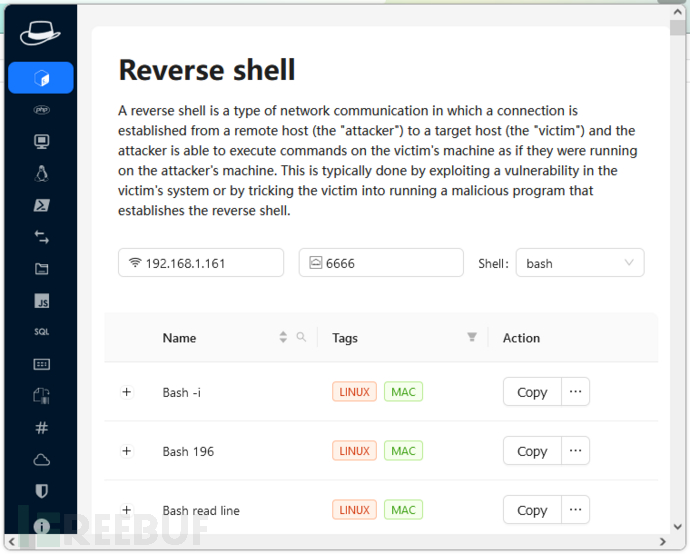
Task: Expand the Bash -i row
Action: tap(127, 392)
